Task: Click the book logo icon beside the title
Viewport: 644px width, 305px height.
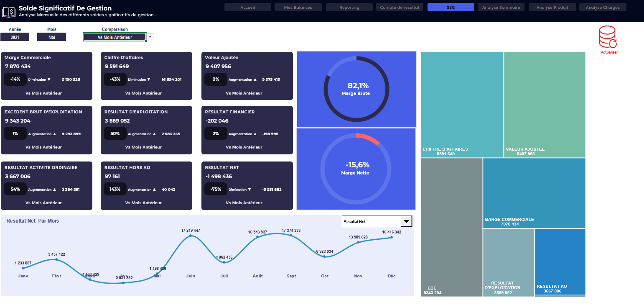Action: [9, 11]
